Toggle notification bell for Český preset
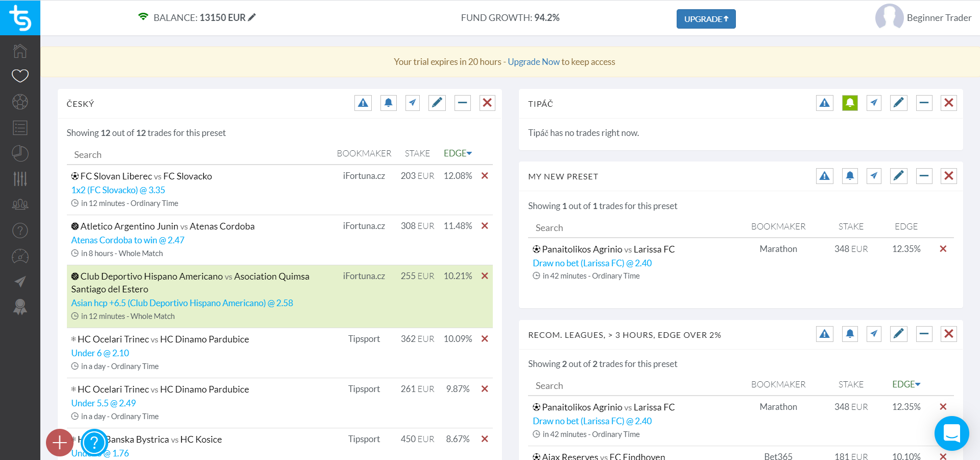 point(388,103)
